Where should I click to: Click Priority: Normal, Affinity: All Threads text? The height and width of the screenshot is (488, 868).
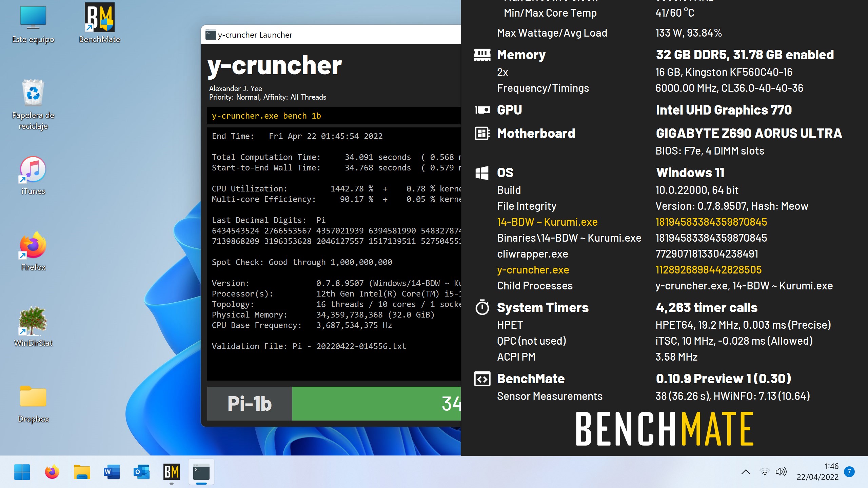click(x=268, y=97)
